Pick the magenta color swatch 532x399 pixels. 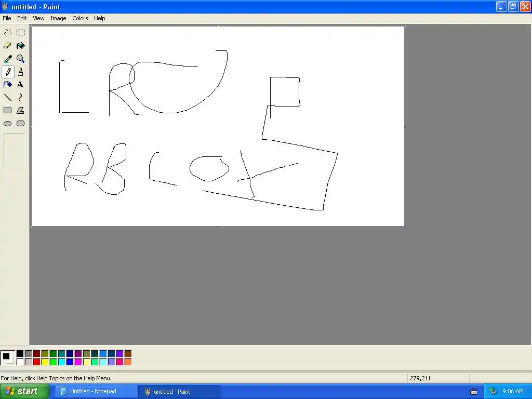click(x=78, y=362)
